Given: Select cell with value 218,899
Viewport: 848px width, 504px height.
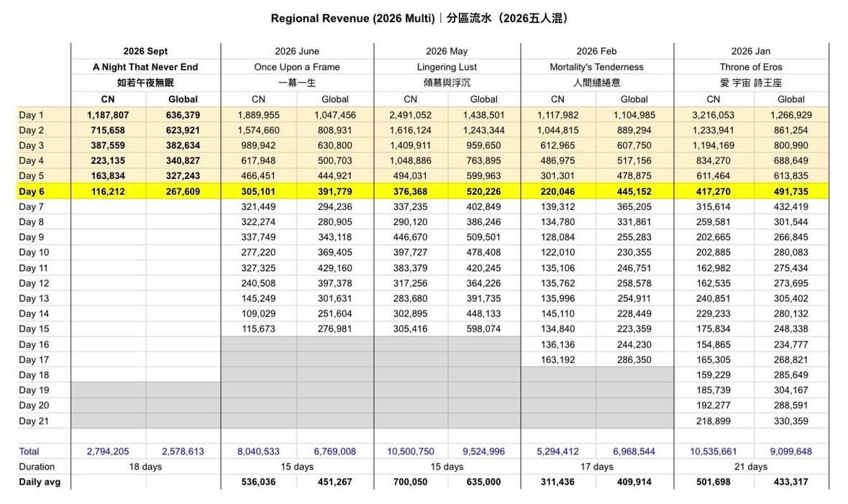Looking at the screenshot, I should pyautogui.click(x=713, y=421).
